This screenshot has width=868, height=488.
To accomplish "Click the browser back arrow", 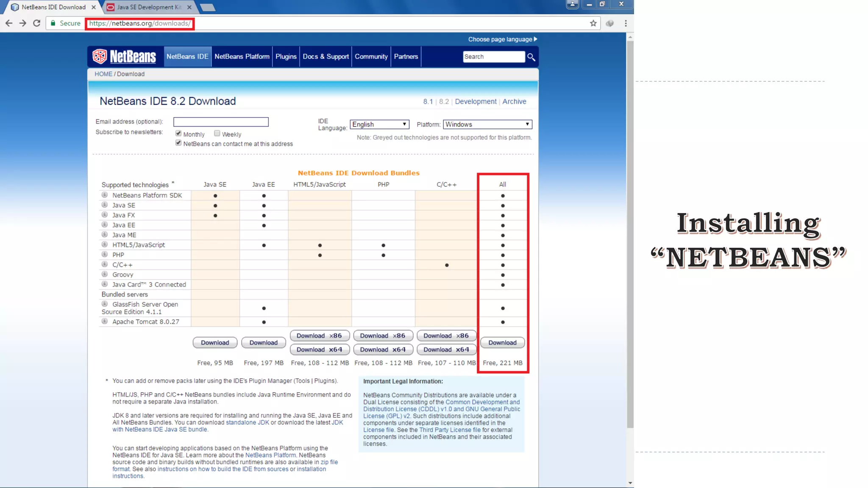I will [x=9, y=23].
